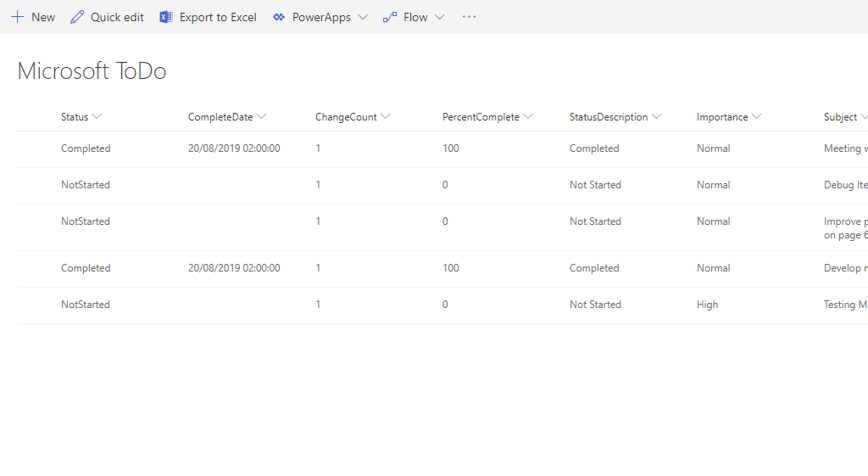Click the Quick edit label
Image resolution: width=868 pixels, height=476 pixels.
coord(117,17)
